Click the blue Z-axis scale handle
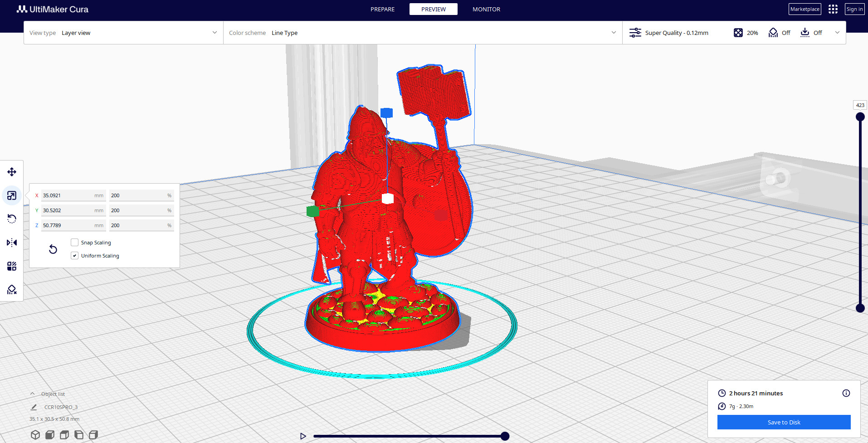The width and height of the screenshot is (868, 443). 386,112
